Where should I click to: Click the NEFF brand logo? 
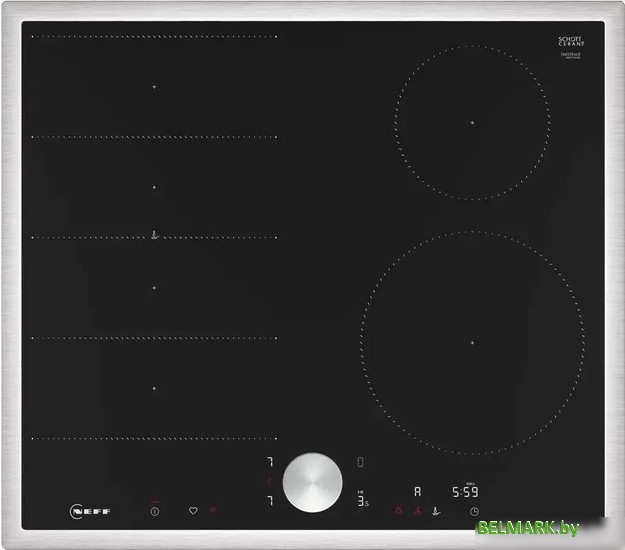(89, 511)
